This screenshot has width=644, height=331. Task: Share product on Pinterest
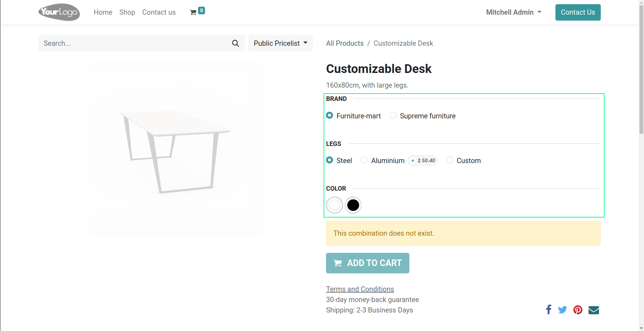point(578,310)
